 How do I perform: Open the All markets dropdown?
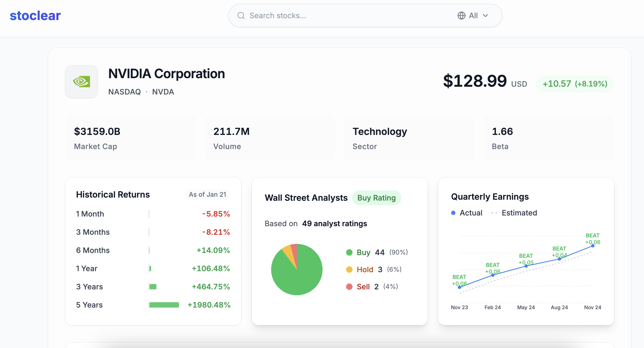tap(473, 16)
